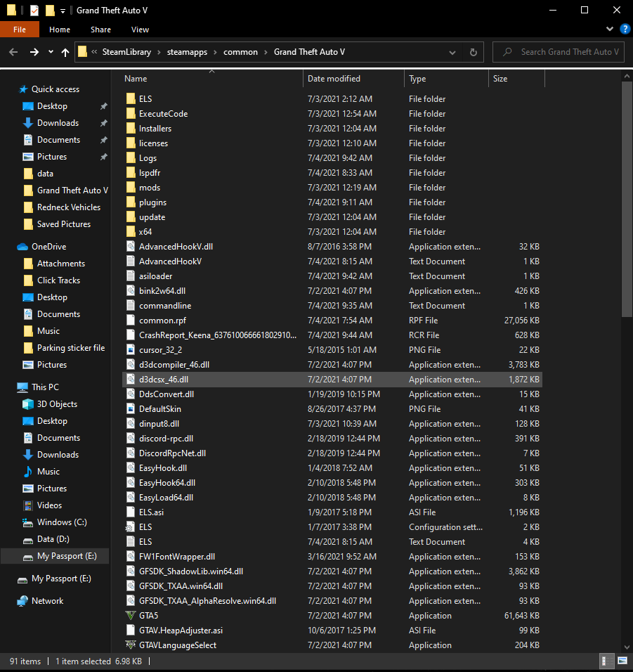
Task: Click the GTA5 application icon
Action: tap(131, 616)
